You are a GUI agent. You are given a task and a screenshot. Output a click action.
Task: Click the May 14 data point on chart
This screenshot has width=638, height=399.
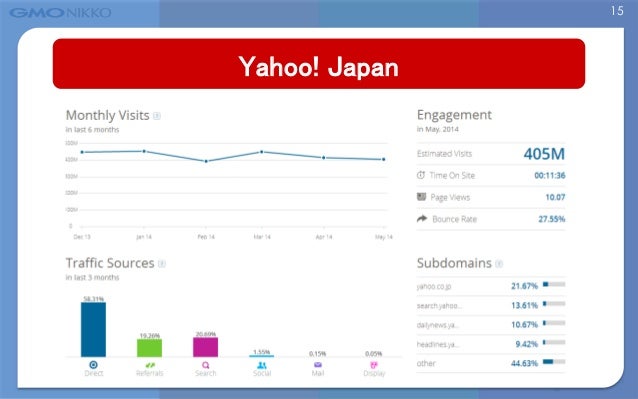click(383, 159)
